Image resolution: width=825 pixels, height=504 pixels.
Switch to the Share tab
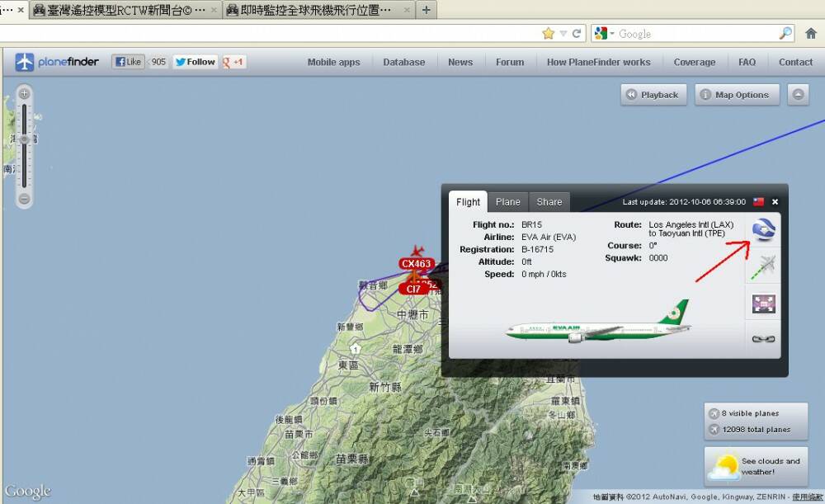(549, 202)
